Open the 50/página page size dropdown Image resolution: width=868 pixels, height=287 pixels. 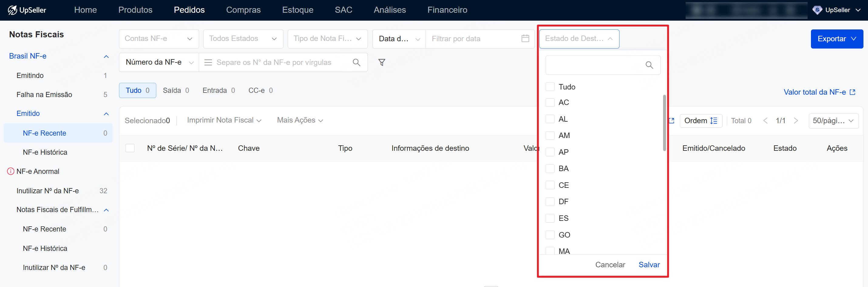tap(833, 120)
